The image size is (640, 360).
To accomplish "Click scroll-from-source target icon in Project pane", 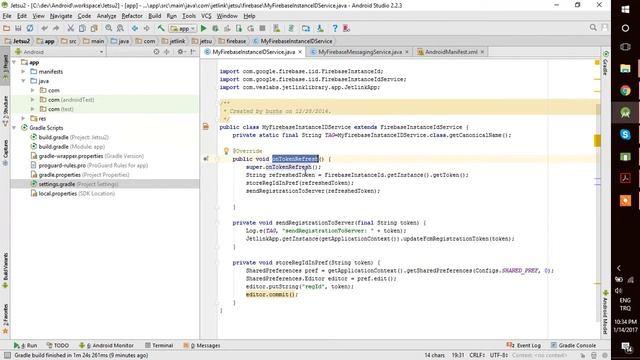I will (156, 52).
